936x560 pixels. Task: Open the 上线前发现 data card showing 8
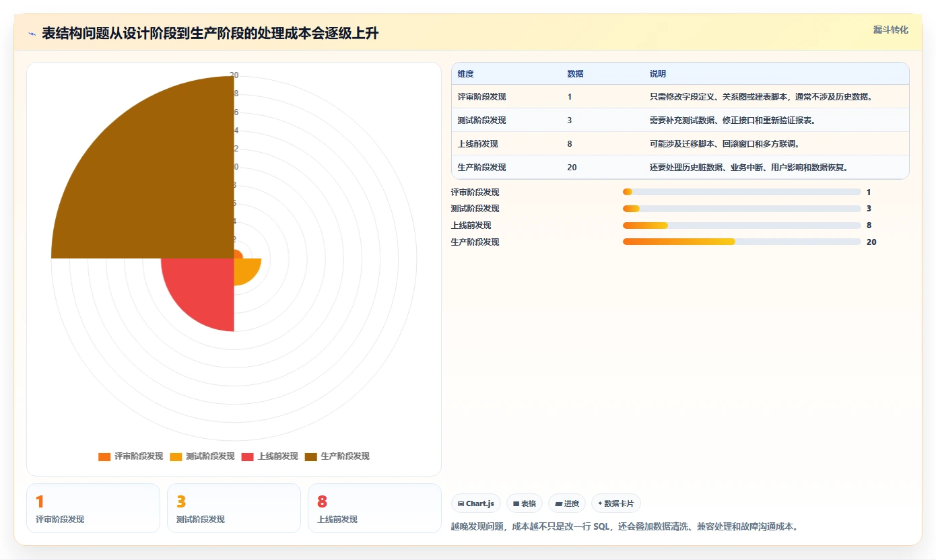(375, 508)
